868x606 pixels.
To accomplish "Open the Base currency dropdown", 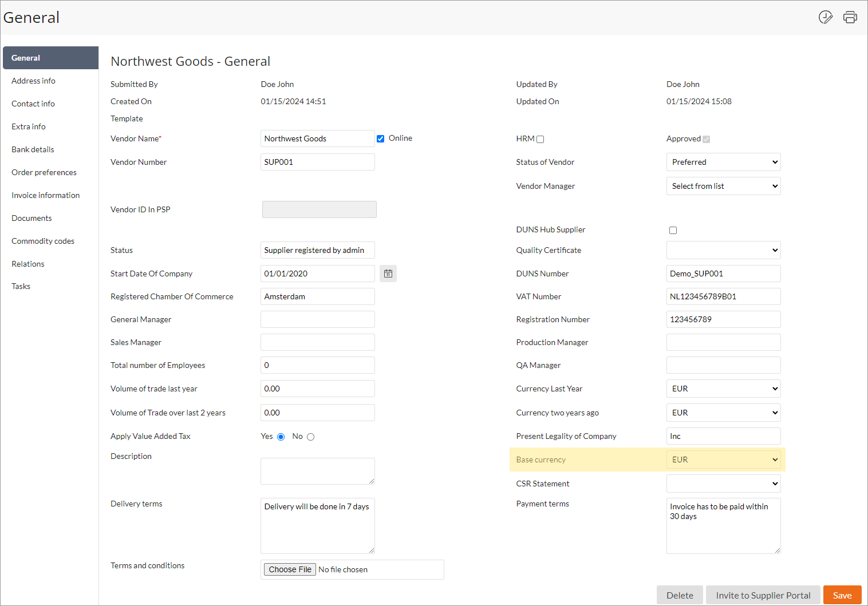I will coord(724,460).
